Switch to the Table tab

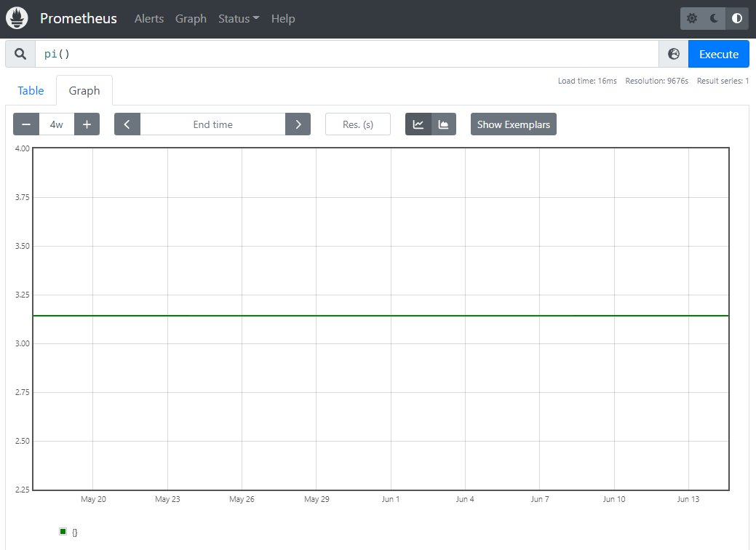click(31, 91)
